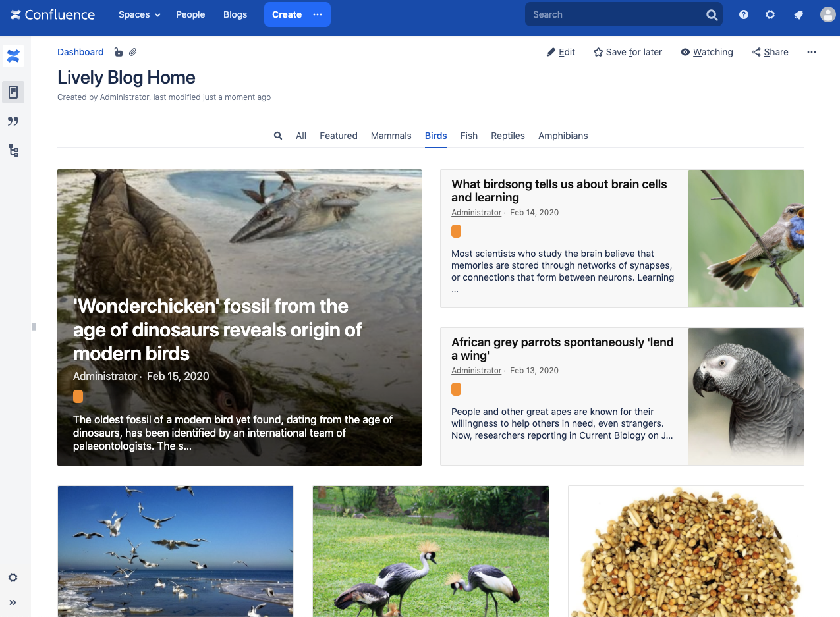Image resolution: width=840 pixels, height=617 pixels.
Task: Open Blog quotes icon in sidebar
Action: 13,121
